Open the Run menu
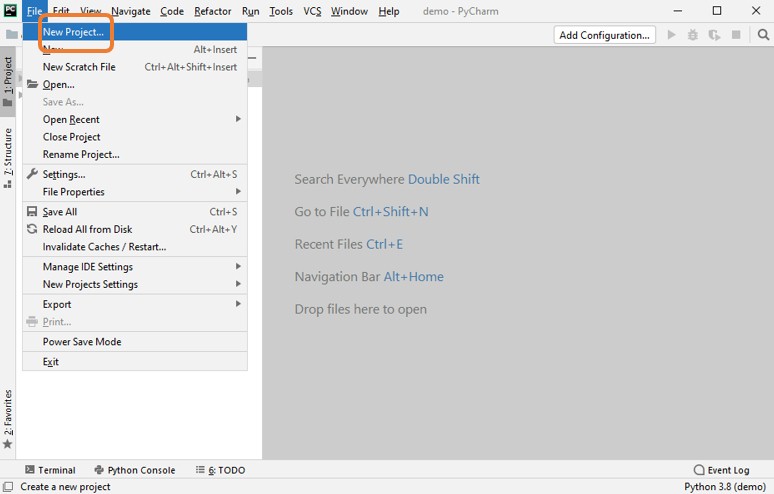This screenshot has height=494, width=774. tap(251, 11)
